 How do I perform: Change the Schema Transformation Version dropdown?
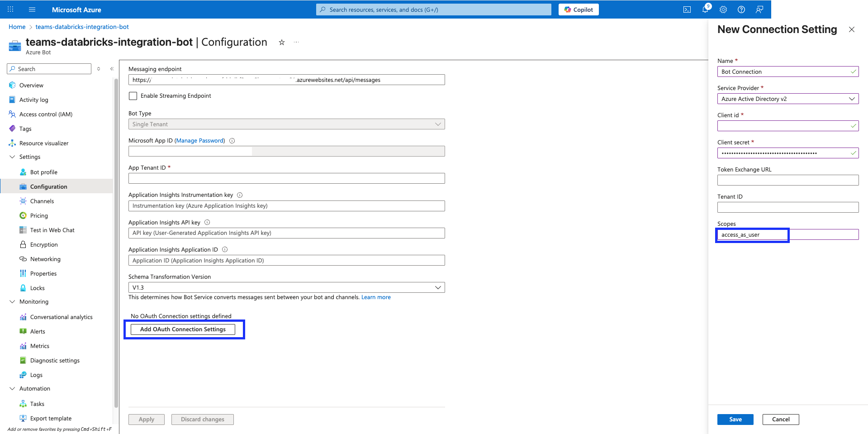[437, 287]
